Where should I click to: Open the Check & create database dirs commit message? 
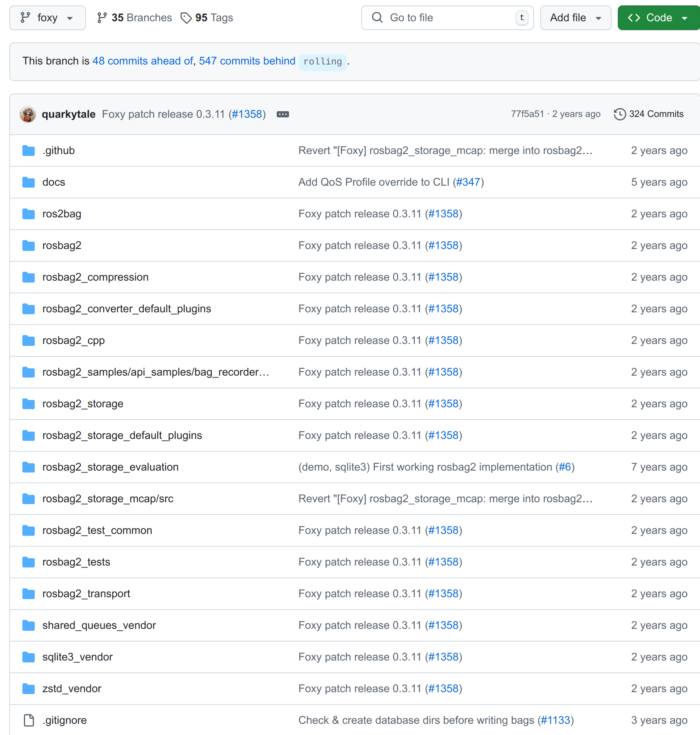tap(416, 720)
